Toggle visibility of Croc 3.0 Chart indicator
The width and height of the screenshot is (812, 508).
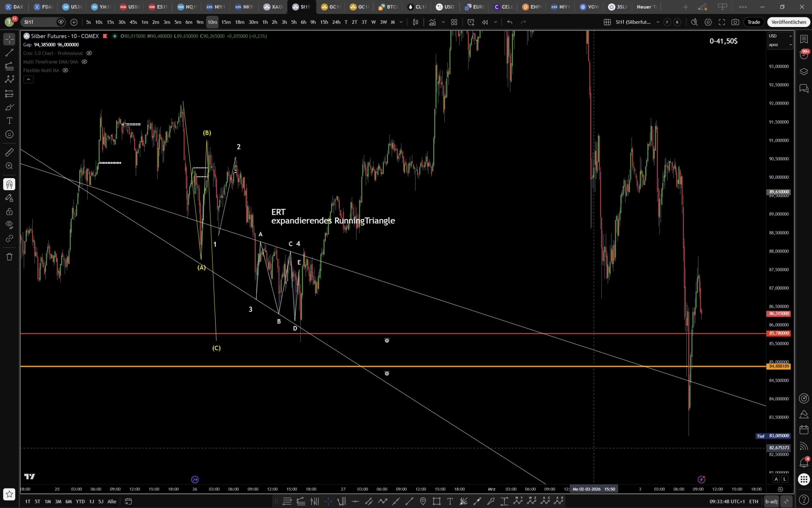coord(89,53)
